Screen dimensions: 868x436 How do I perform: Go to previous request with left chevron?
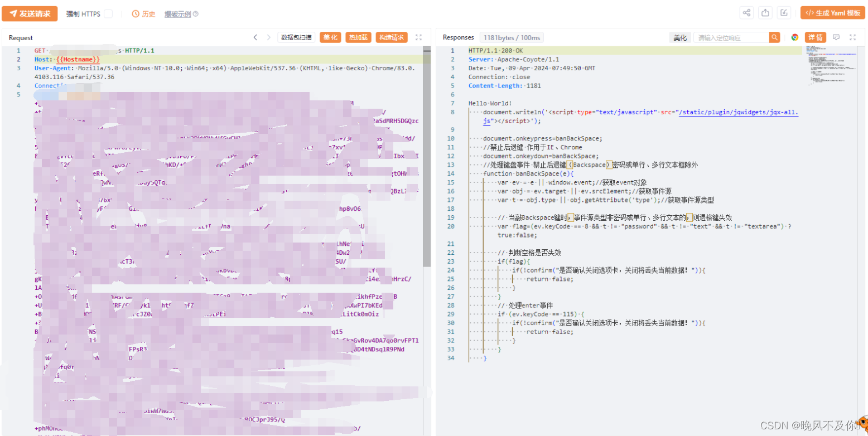255,37
